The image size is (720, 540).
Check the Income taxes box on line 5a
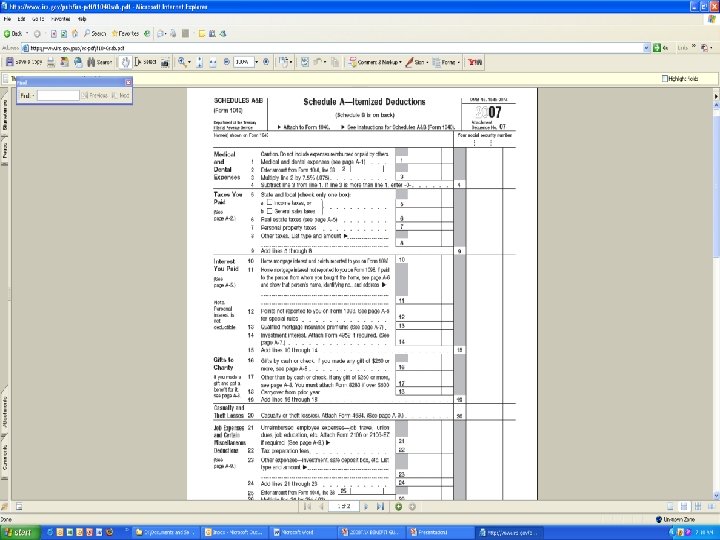270,202
